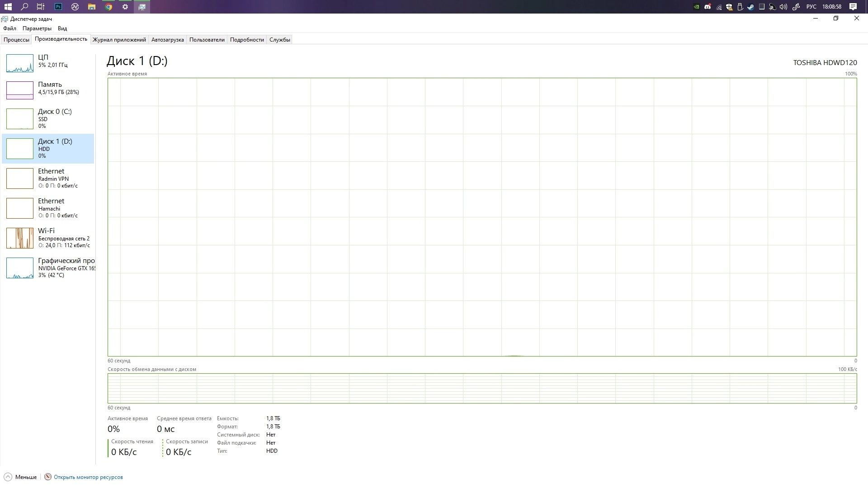Select Диск 0 (C:) SSD graph
This screenshot has width=868, height=488.
click(20, 118)
